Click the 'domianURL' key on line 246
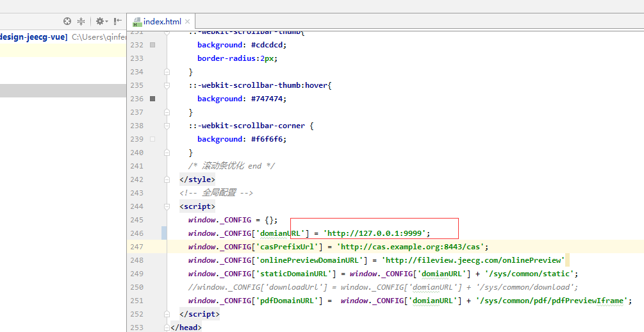 coord(282,233)
